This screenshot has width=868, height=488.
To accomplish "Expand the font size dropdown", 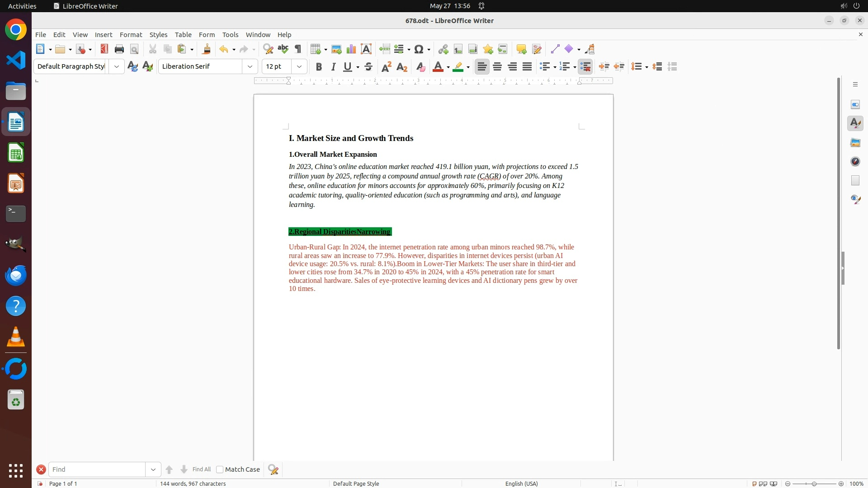I will pos(299,67).
